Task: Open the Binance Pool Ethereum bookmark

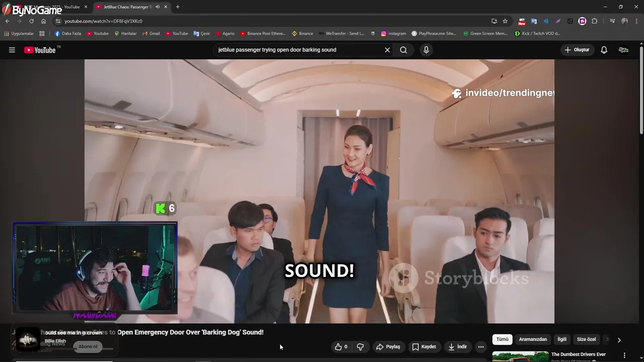Action: tap(263, 34)
